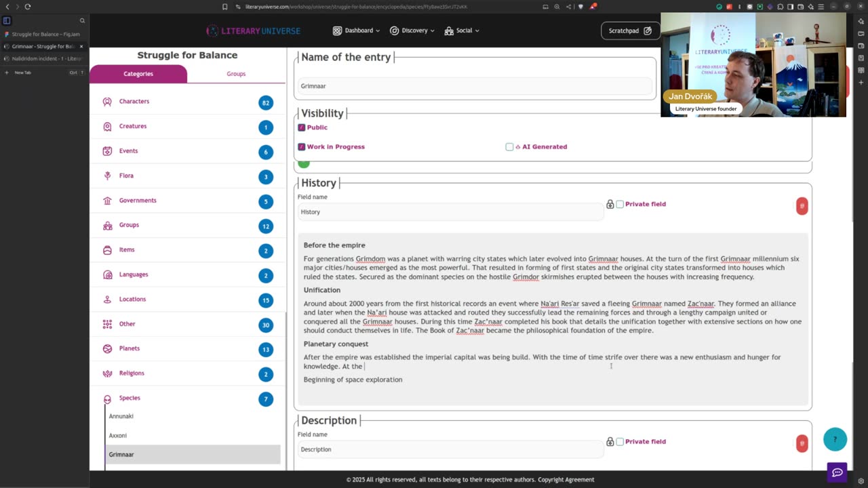Mark Description as a Private field
868x488 pixels.
point(620,442)
